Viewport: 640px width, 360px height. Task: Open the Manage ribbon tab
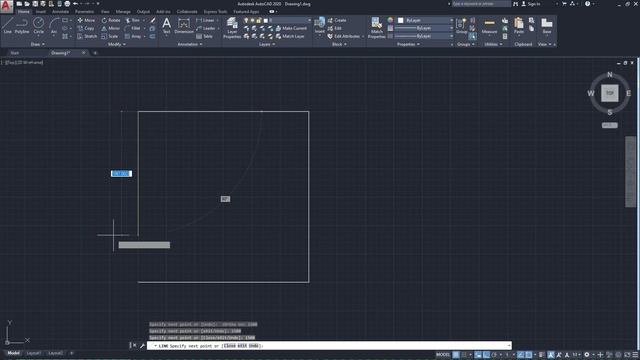click(x=123, y=11)
